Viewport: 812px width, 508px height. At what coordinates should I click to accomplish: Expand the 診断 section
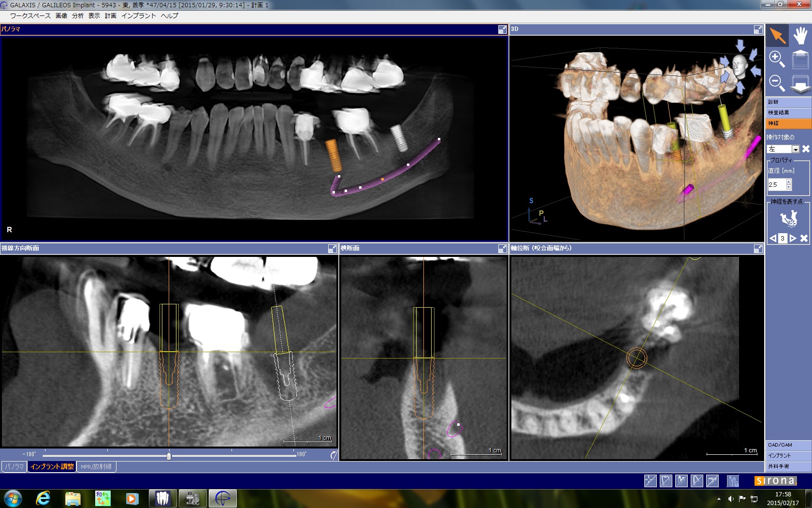(788, 102)
